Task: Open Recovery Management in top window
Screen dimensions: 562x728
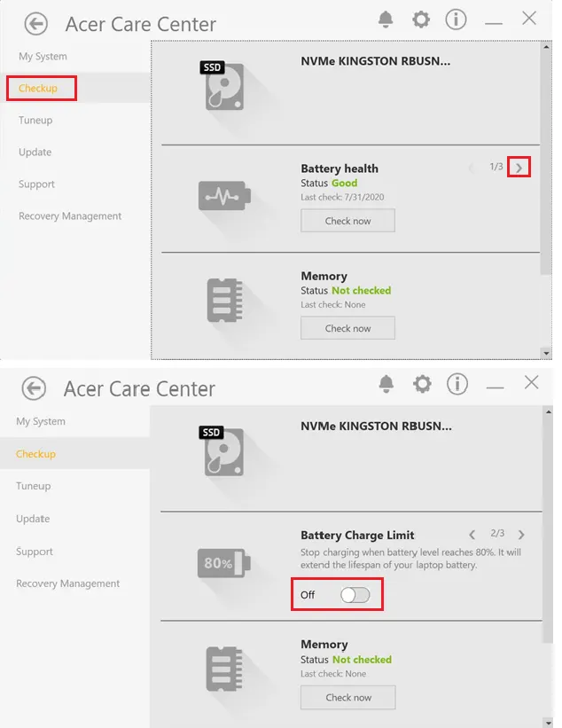Action: pos(70,215)
